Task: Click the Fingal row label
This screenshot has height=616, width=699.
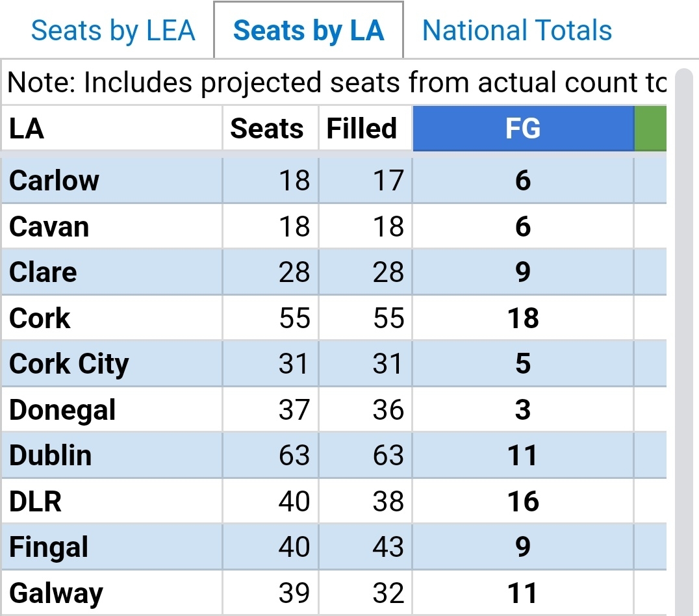Action: point(49,547)
